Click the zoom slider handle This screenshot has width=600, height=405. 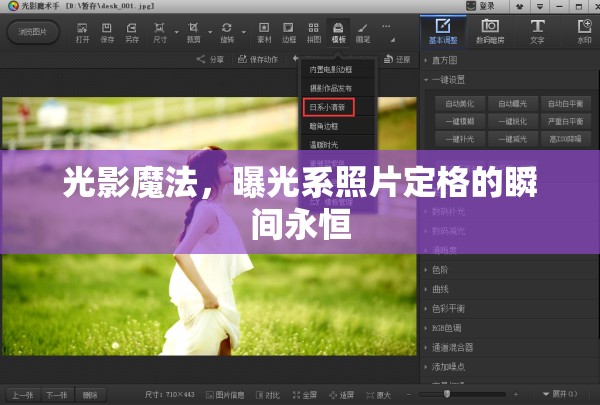(x=447, y=394)
